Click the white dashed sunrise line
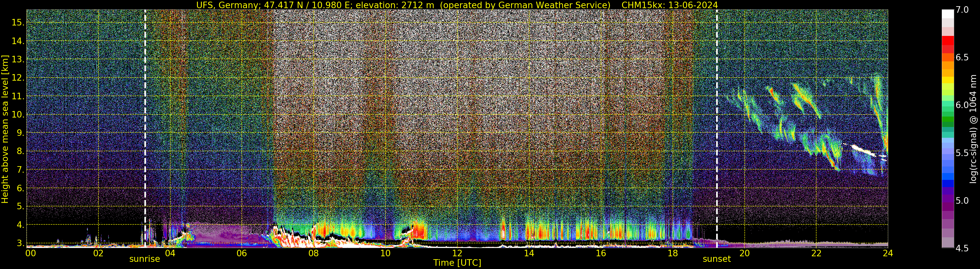This screenshot has height=269, width=980. click(x=145, y=129)
